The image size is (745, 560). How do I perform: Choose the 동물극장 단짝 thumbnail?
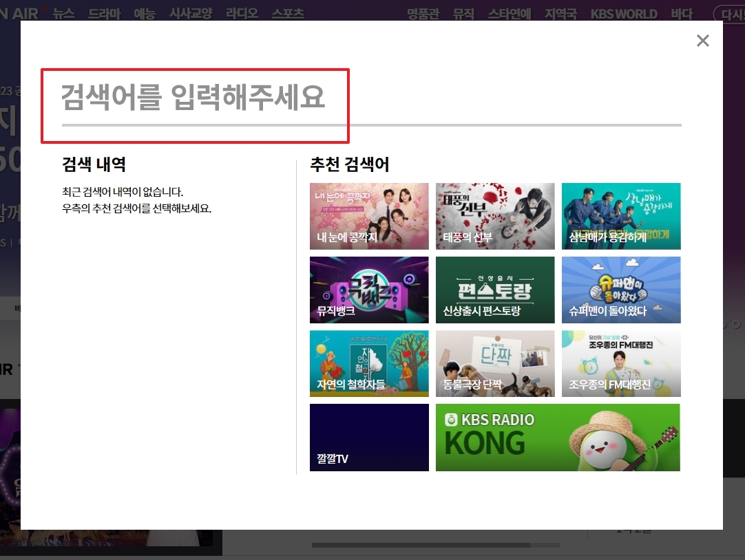pos(495,363)
